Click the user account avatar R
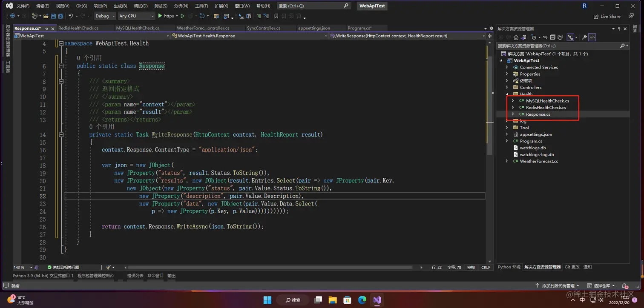644x308 pixels. (x=584, y=6)
